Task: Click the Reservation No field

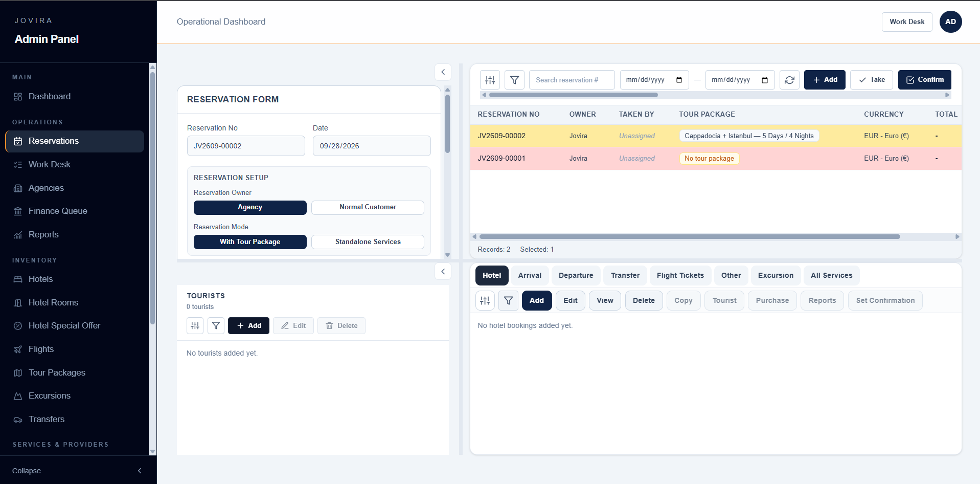Action: tap(246, 146)
